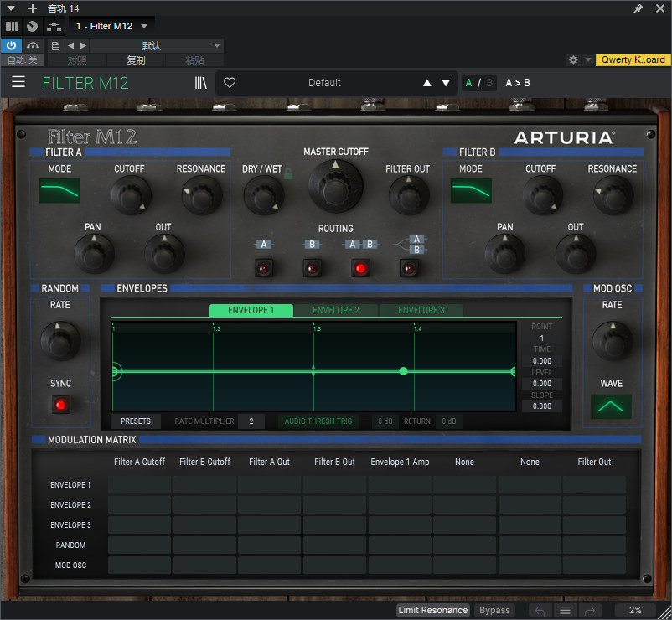
Task: Click the Filter A Resonance knob
Action: [201, 195]
